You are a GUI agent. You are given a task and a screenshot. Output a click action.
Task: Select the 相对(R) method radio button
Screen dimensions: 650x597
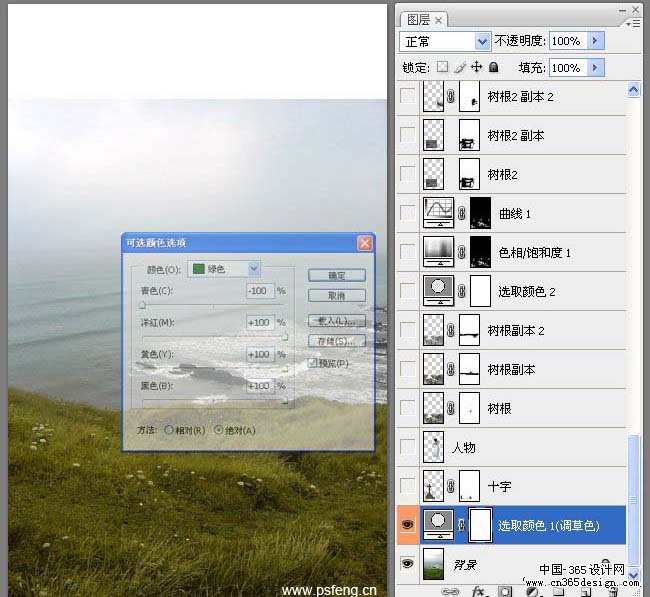(x=169, y=430)
